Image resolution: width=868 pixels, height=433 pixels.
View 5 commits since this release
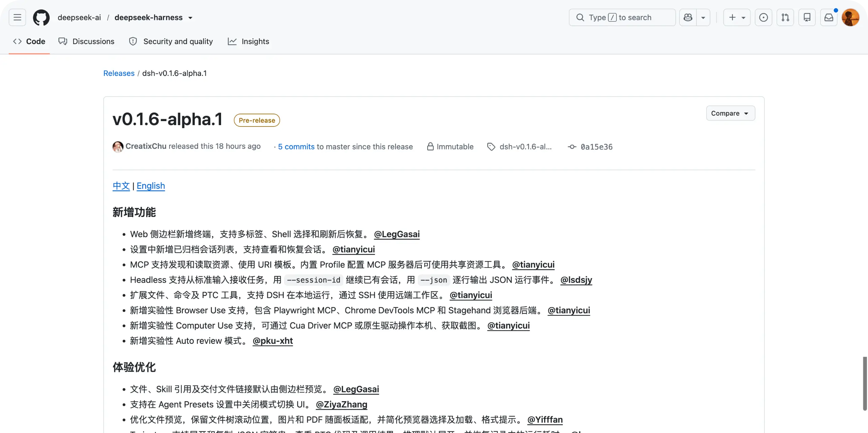(x=296, y=146)
